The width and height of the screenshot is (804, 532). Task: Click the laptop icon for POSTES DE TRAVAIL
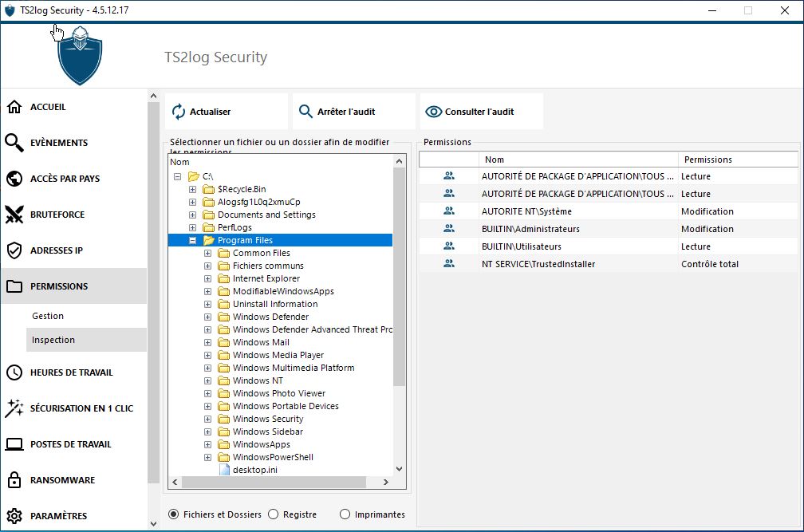tap(14, 443)
